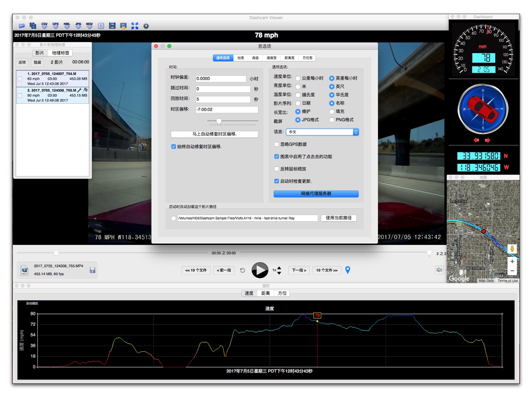Click the export KML toolbar icon
Viewport: 532px width, 397px height.
click(x=66, y=26)
